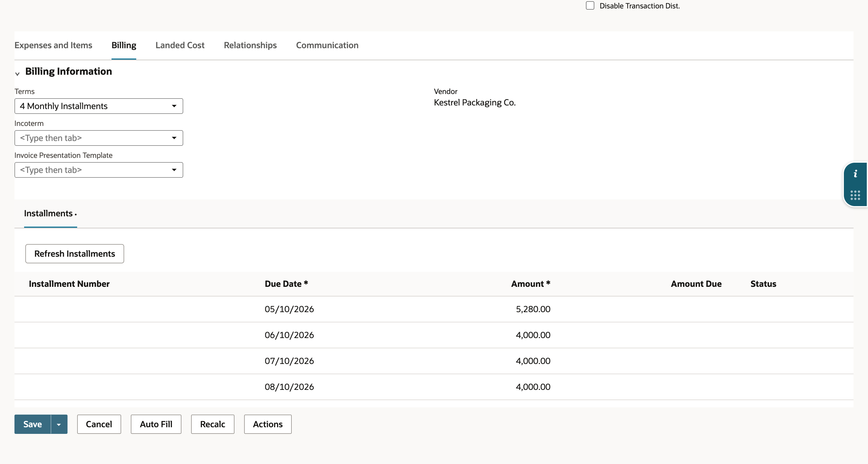Open the Actions menu button
The height and width of the screenshot is (464, 868).
click(x=268, y=424)
